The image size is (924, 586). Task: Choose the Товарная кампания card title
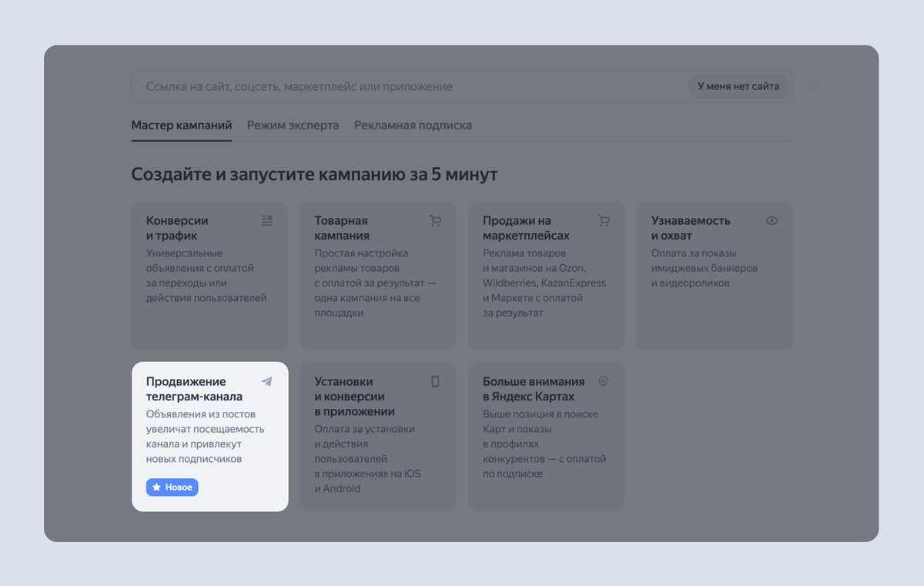point(342,228)
